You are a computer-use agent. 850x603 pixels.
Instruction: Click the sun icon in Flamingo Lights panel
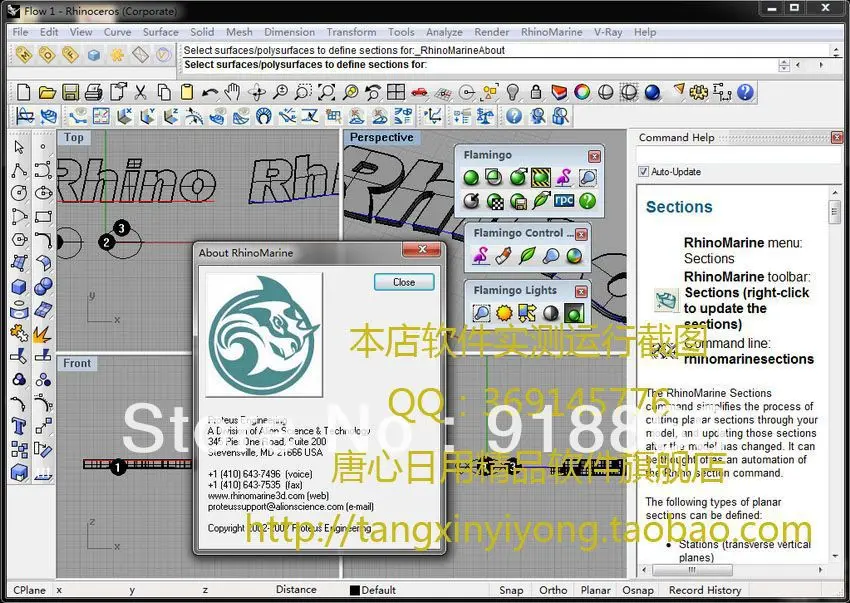click(503, 312)
